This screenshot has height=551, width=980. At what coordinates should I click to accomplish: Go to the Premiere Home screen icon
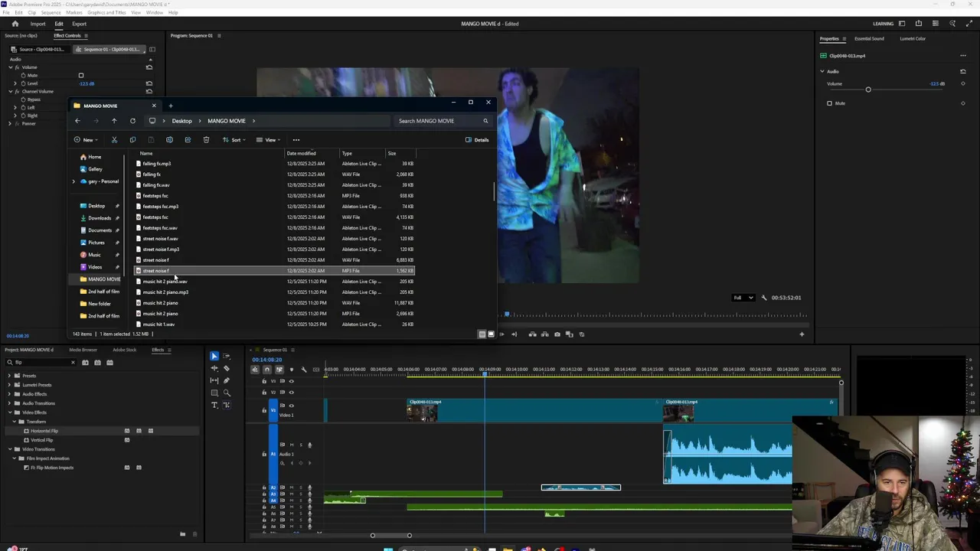pyautogui.click(x=15, y=24)
